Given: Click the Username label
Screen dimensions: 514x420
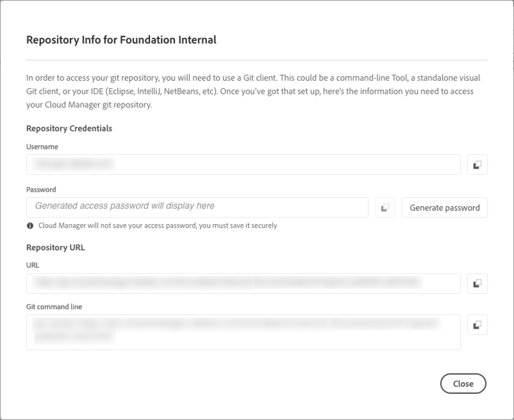Looking at the screenshot, I should 42,147.
